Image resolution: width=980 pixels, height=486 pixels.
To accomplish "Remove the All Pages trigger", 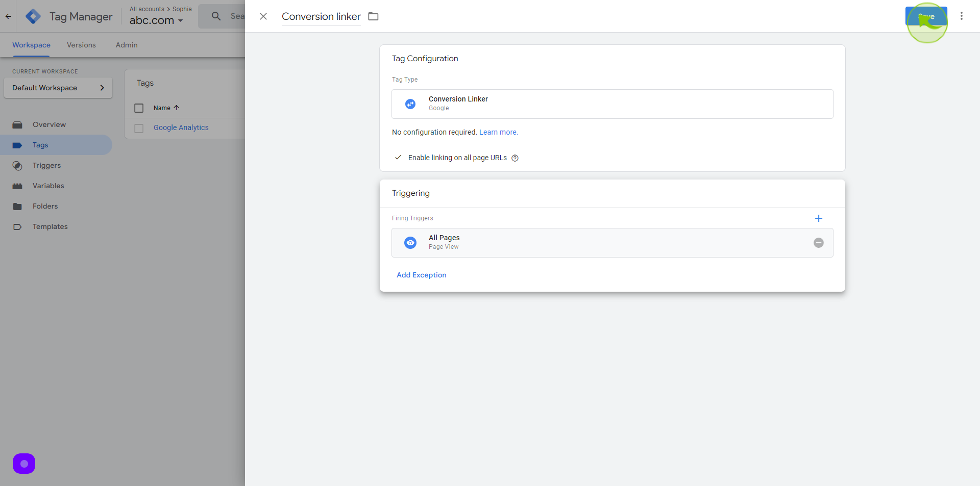I will [x=819, y=243].
